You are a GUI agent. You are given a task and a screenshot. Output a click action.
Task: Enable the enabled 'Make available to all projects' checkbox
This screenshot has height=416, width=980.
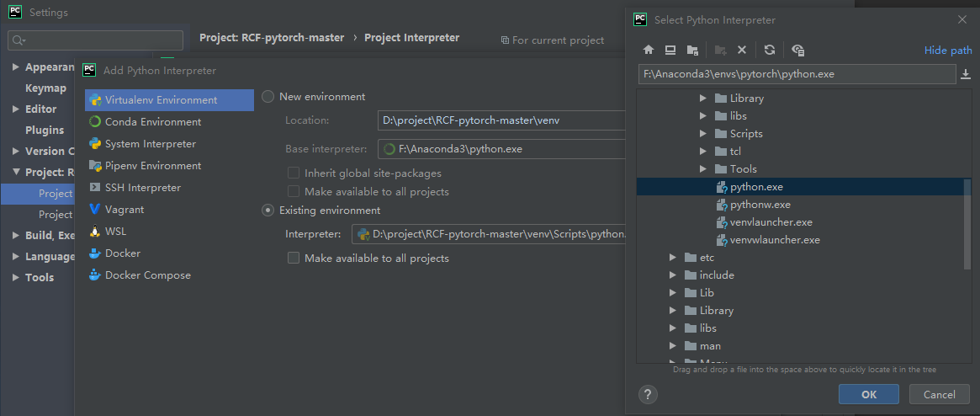click(294, 259)
